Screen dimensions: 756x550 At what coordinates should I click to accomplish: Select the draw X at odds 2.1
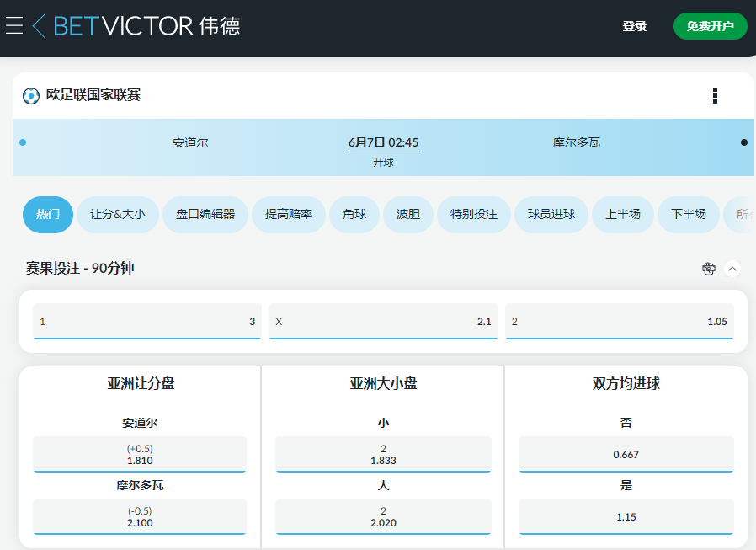click(x=383, y=322)
